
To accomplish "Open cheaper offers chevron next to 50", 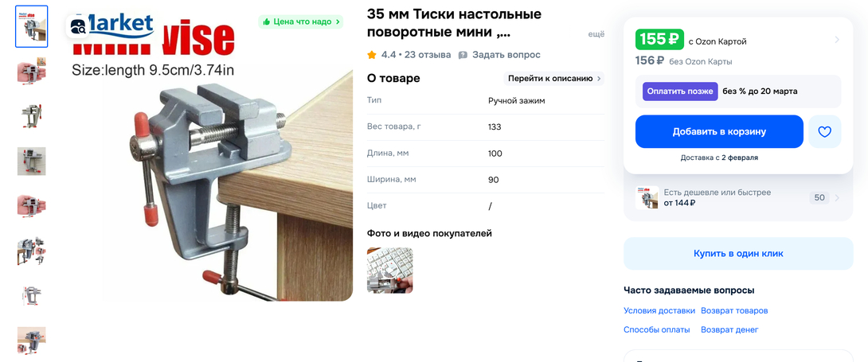I will tap(837, 198).
